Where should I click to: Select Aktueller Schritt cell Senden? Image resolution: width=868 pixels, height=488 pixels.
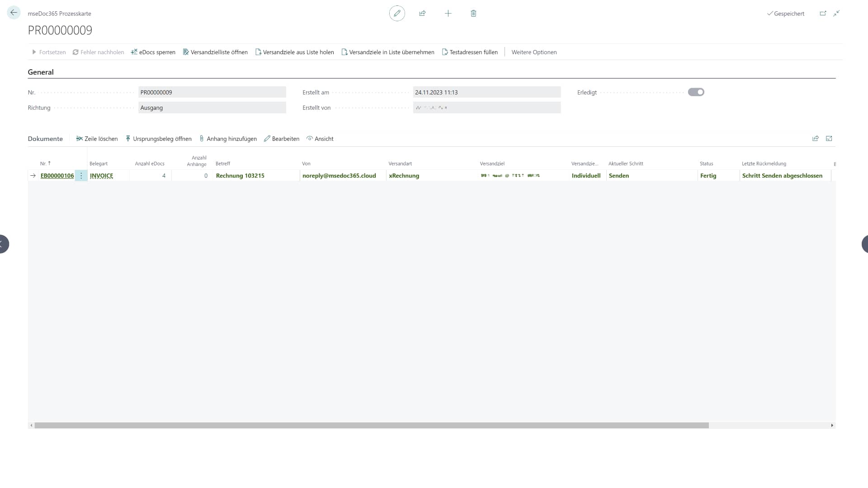(652, 176)
